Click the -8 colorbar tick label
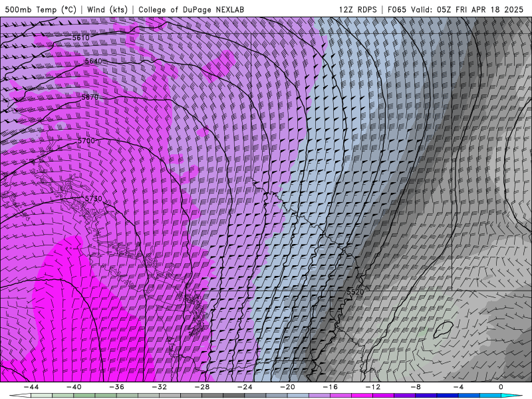Image resolution: width=532 pixels, height=399 pixels. 416,387
